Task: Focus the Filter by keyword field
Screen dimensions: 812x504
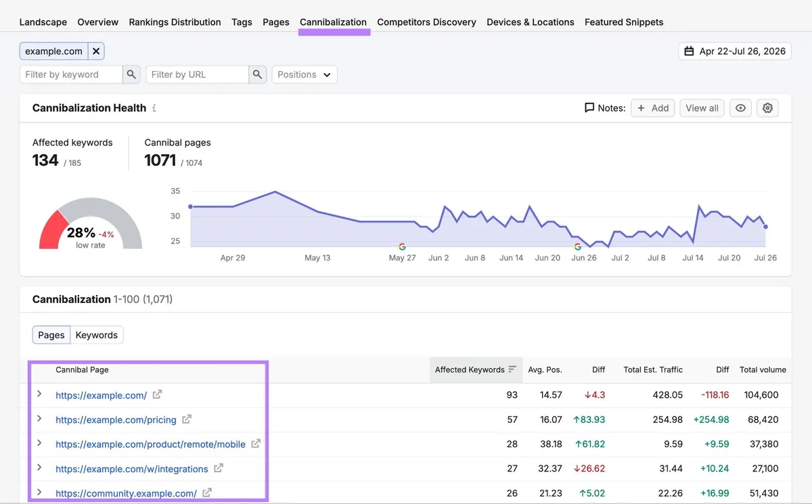Action: point(71,74)
